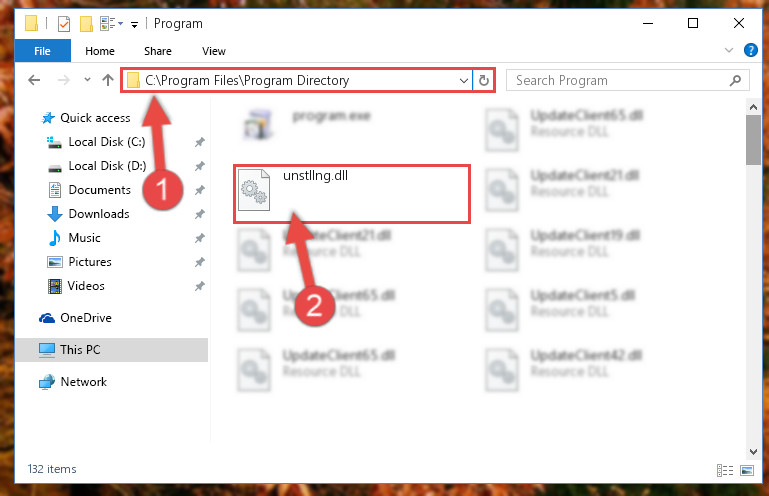Viewport: 769px width, 496px height.
Task: Click the Properties quick access toolbar icon
Action: [x=64, y=24]
